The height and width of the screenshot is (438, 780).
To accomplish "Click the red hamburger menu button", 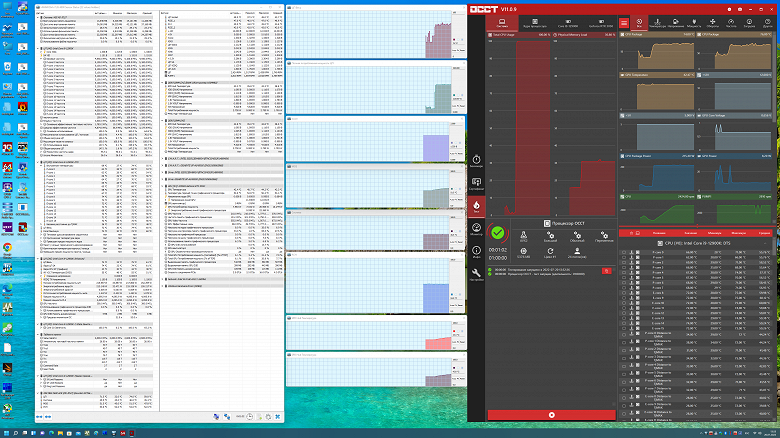I will pos(624,23).
